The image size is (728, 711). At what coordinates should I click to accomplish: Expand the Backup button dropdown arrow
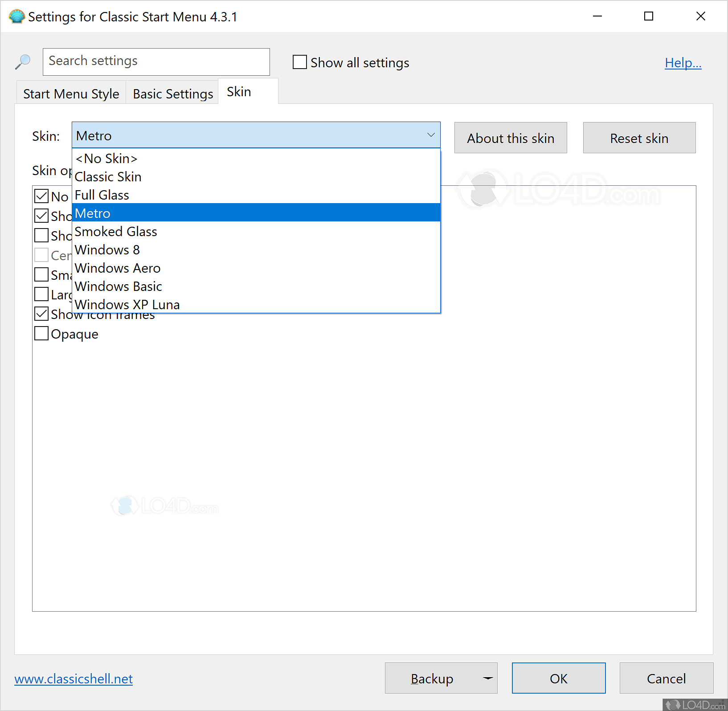click(488, 678)
